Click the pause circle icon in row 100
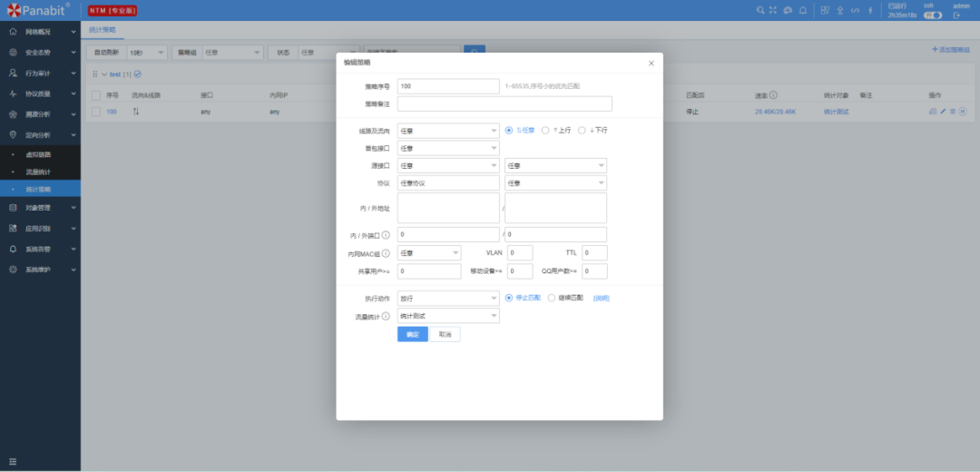Image resolution: width=980 pixels, height=472 pixels. click(x=963, y=112)
